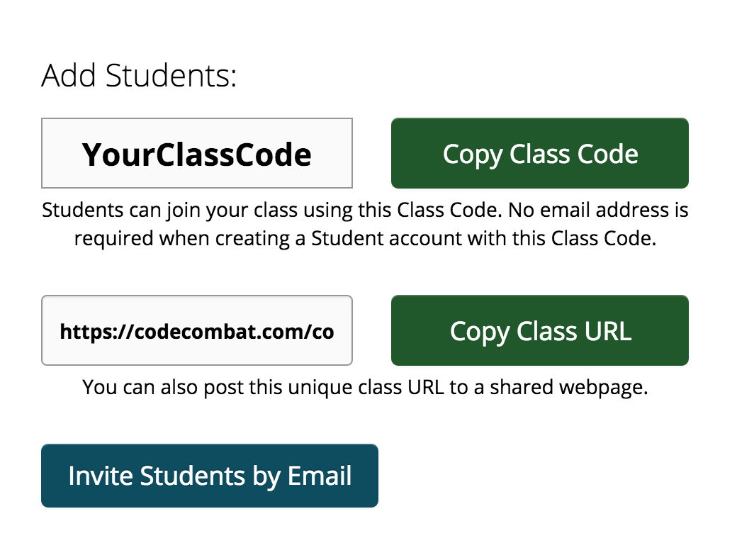Viewport: 737px width, 560px height.
Task: Click the word YourClassCode
Action: pyautogui.click(x=196, y=155)
